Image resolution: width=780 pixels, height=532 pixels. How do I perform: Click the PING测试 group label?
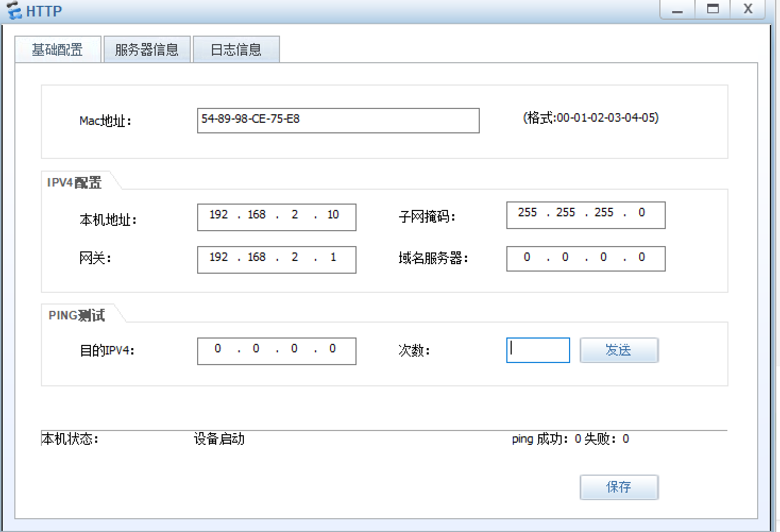click(x=77, y=316)
